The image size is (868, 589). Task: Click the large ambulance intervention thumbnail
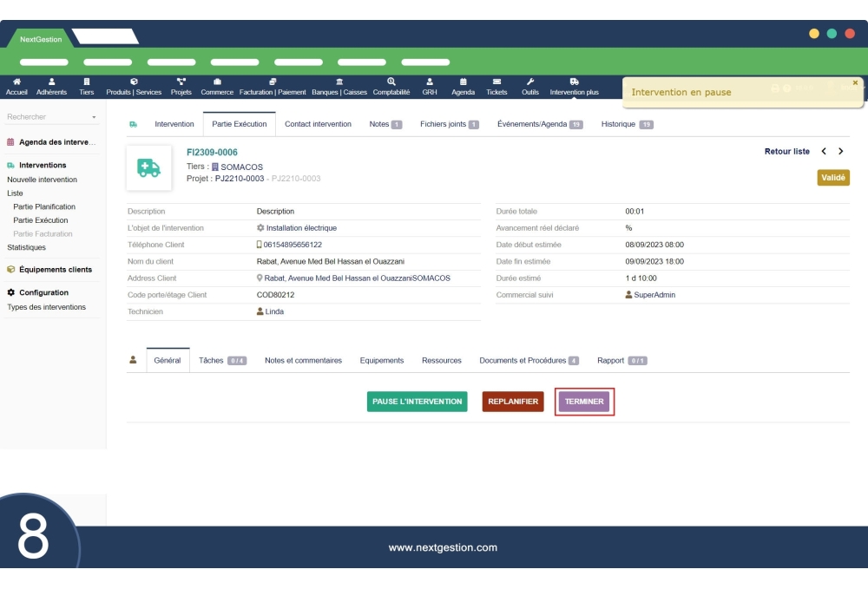click(148, 167)
